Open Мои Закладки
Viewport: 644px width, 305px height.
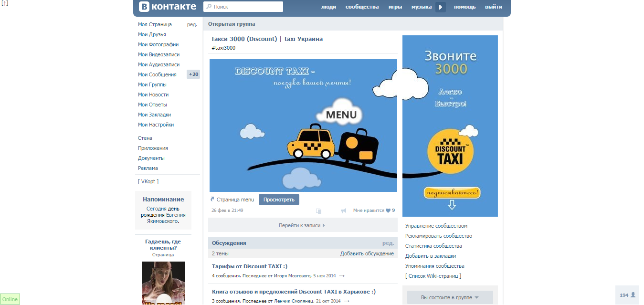(x=154, y=115)
